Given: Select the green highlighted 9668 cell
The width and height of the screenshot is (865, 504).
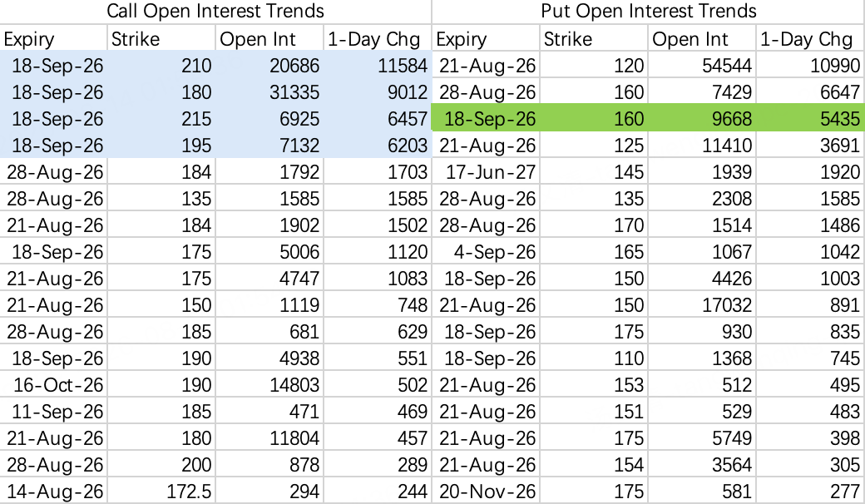Looking at the screenshot, I should pos(702,119).
